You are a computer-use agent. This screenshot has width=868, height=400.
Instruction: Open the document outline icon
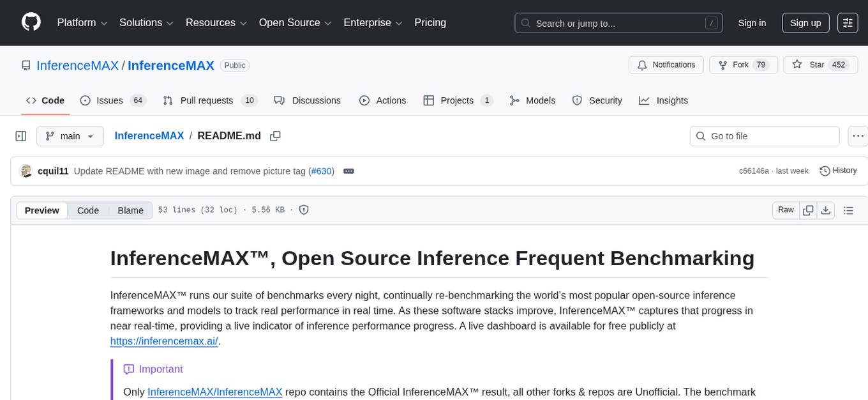click(848, 210)
